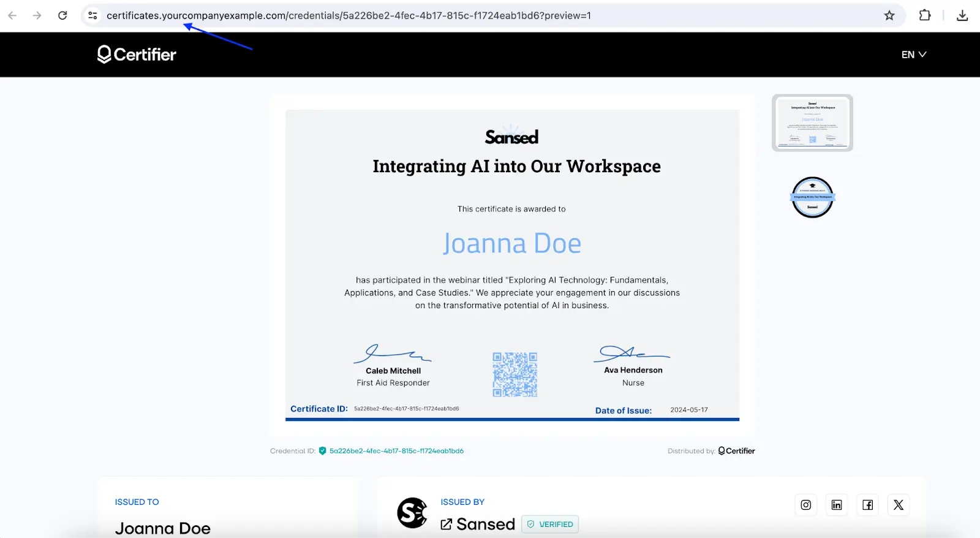The image size is (980, 538).
Task: Click the Ava Henderson signer name
Action: [633, 370]
